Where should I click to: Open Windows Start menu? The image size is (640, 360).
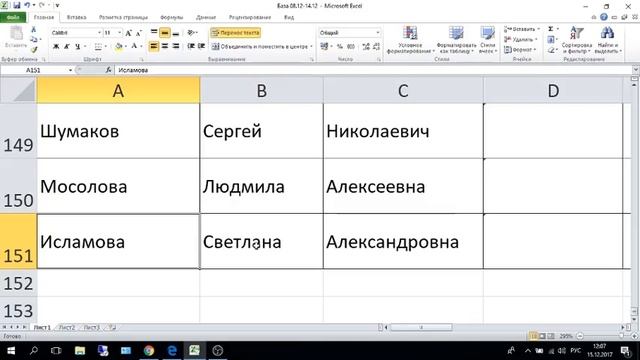pos(11,350)
